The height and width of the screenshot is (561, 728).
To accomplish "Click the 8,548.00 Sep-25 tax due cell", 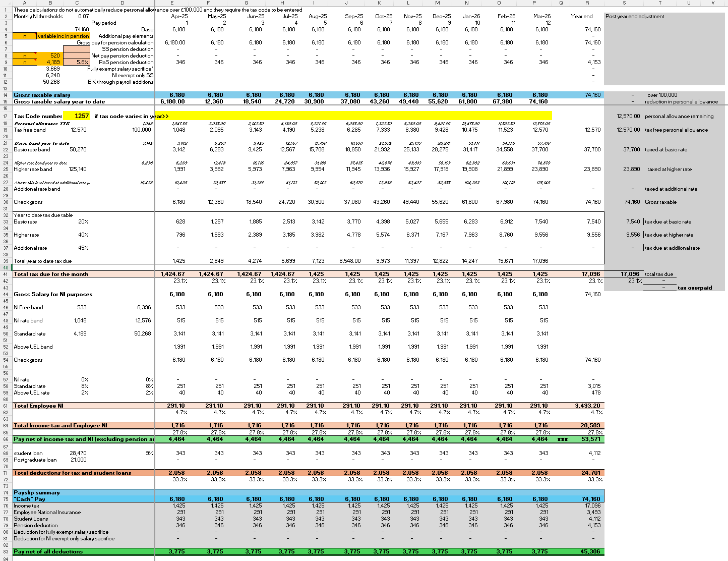I will [x=350, y=261].
